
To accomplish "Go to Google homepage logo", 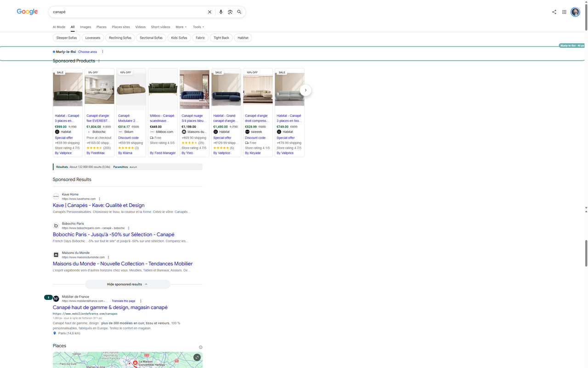I will [x=27, y=11].
